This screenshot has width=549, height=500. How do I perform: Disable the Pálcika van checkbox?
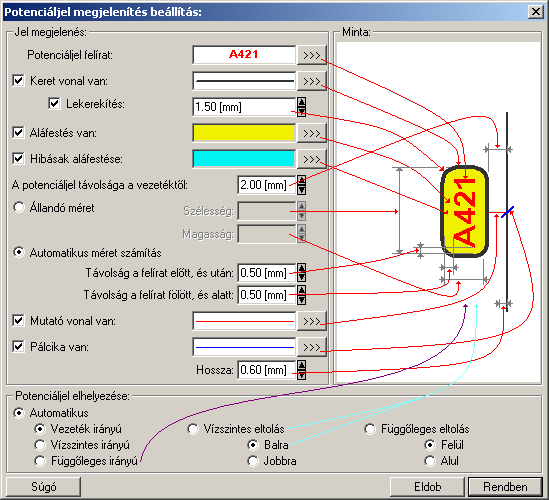click(x=18, y=347)
